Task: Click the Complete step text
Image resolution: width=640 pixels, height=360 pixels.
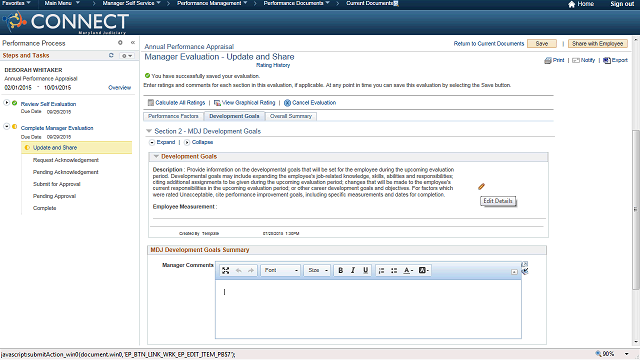Action: [44, 208]
